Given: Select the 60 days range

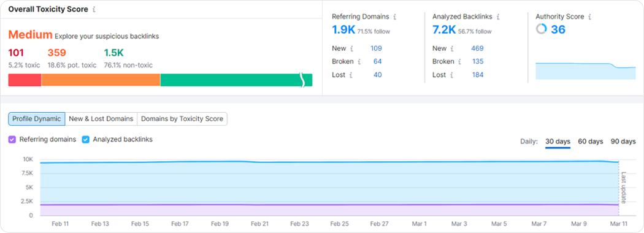Looking at the screenshot, I should point(591,142).
